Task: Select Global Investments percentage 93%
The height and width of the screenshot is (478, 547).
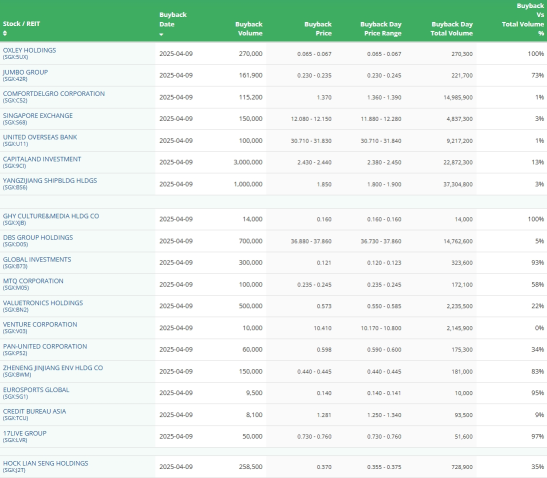Action: 538,262
